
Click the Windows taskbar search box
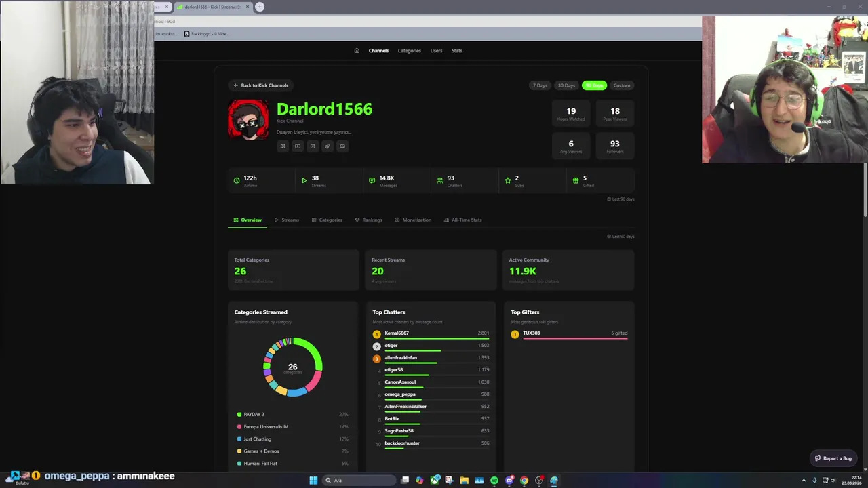(x=359, y=480)
